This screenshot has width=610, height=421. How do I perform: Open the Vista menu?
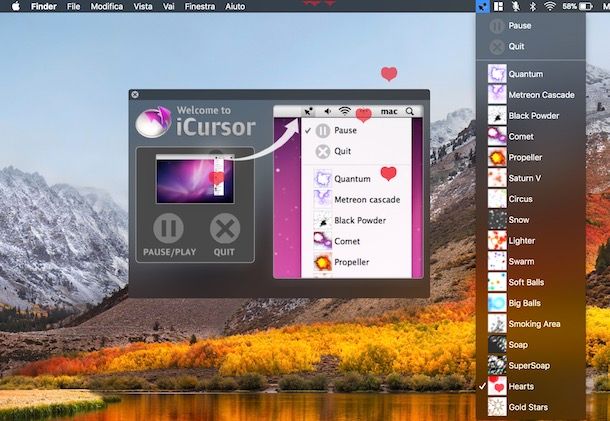click(143, 6)
